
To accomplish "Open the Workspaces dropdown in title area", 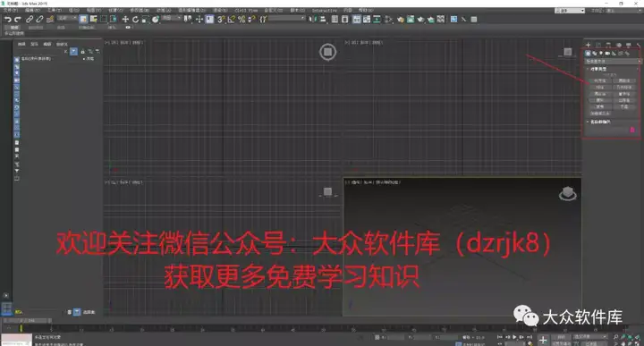I will pyautogui.click(x=570, y=11).
